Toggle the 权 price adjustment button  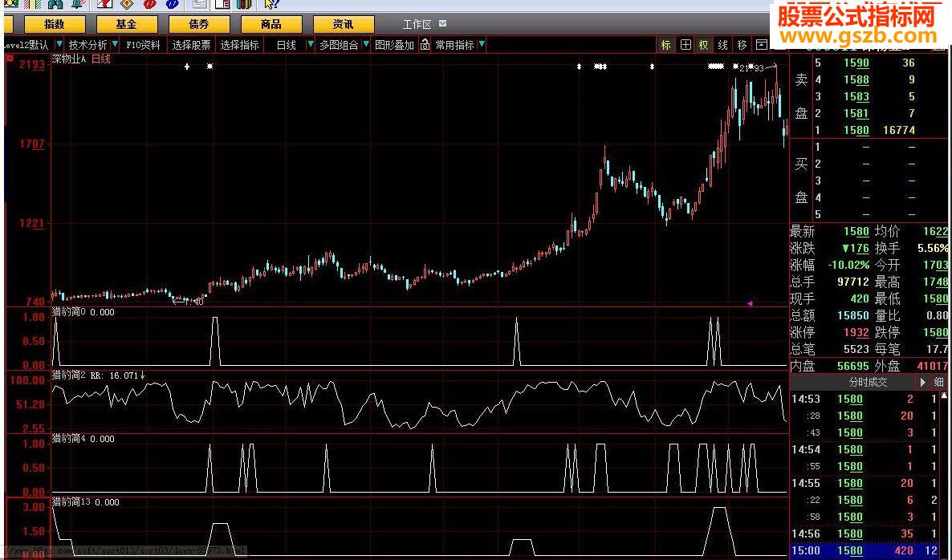coord(703,45)
